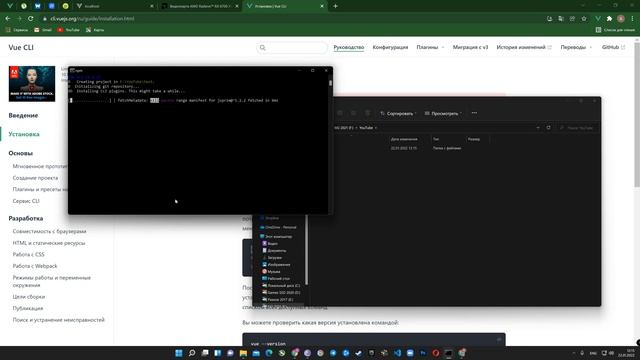This screenshot has height=360, width=640.
Task: Bookmark this page with the star icon
Action: point(584,19)
